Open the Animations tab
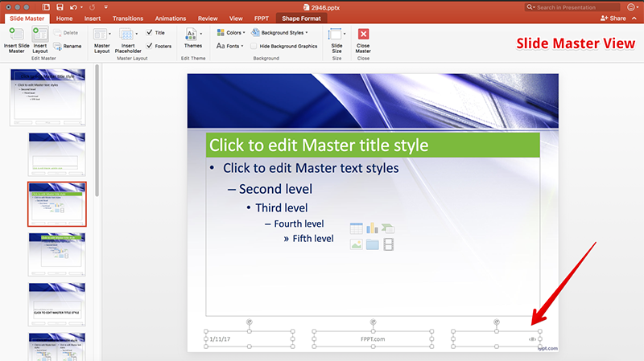The image size is (644, 361). click(170, 18)
